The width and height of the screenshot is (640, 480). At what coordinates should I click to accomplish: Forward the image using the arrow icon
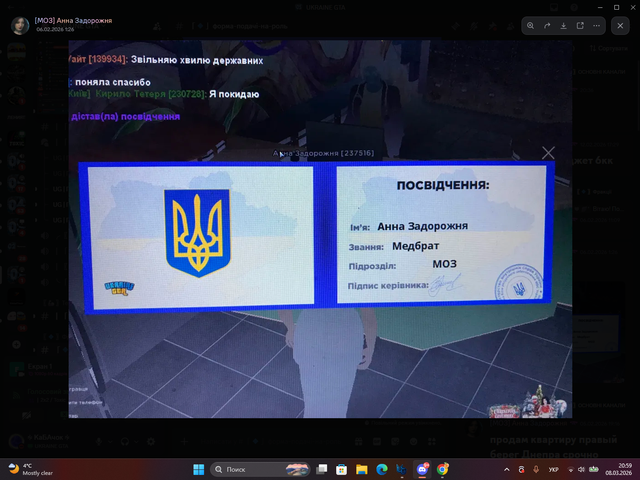click(547, 26)
